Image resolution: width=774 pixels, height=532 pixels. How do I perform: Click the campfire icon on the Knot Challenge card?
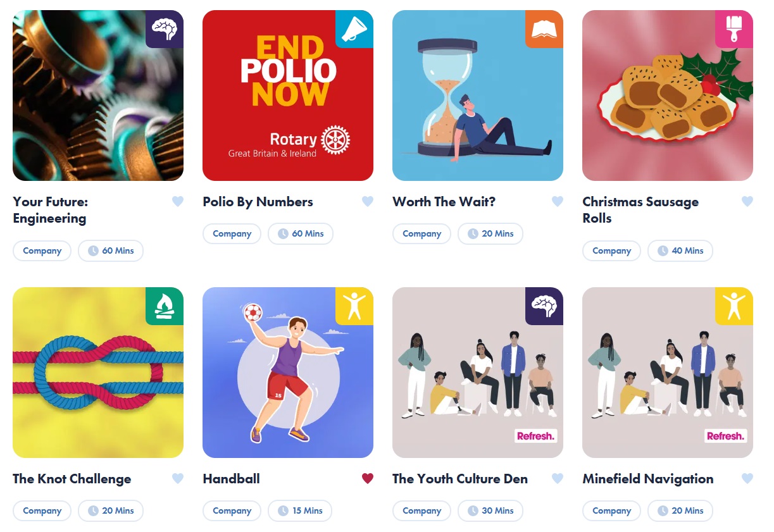tap(165, 306)
